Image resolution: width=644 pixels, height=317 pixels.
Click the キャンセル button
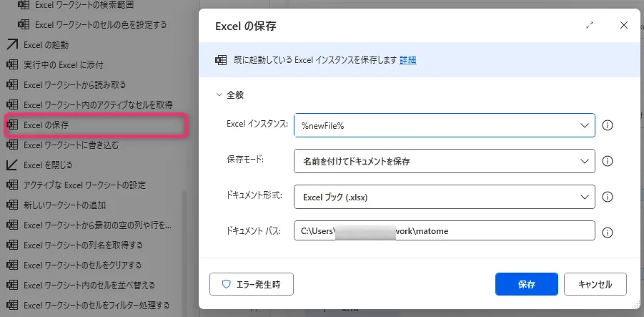595,284
